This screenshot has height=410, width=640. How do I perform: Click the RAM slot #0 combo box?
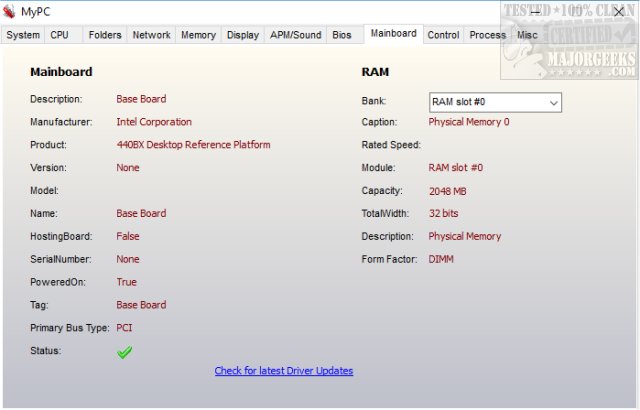(x=495, y=102)
